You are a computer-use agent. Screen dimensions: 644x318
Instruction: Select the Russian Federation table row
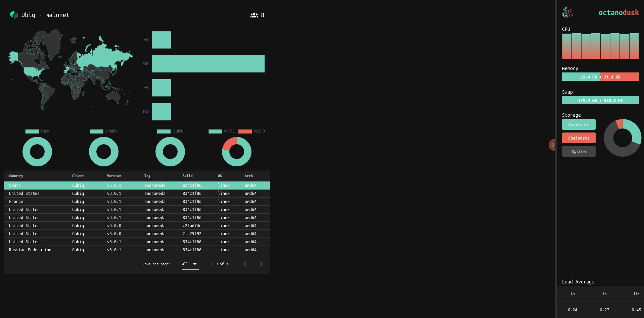coord(137,250)
